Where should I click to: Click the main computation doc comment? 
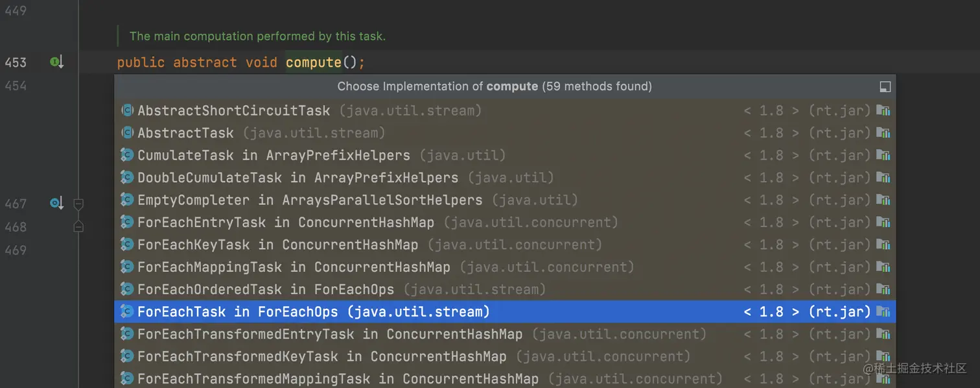tap(257, 36)
